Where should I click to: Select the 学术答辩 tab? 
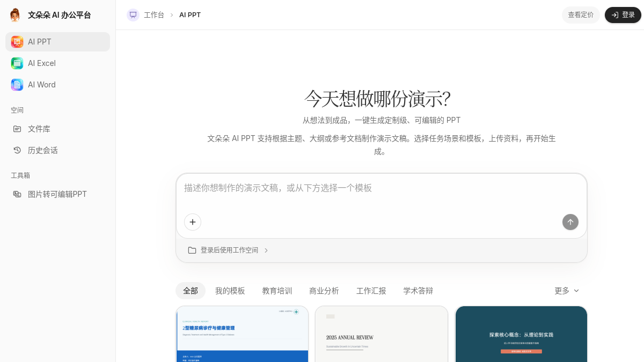point(418,291)
